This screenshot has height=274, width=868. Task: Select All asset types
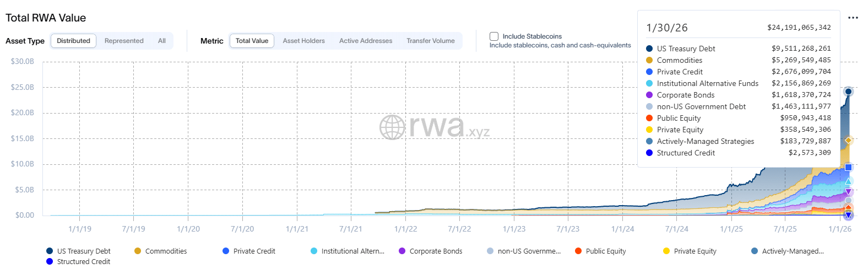click(162, 41)
